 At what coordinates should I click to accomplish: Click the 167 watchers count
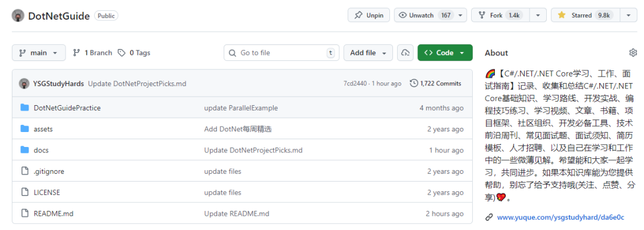point(445,15)
